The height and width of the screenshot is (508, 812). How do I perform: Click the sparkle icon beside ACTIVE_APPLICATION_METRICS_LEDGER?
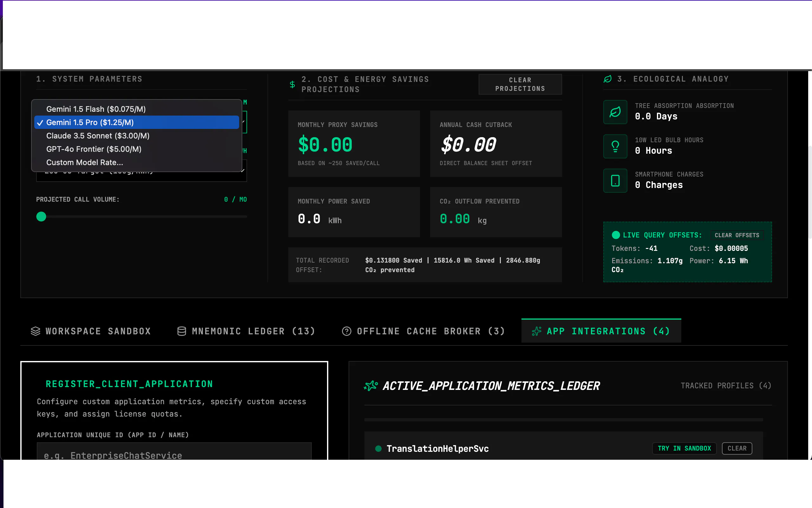pyautogui.click(x=371, y=386)
